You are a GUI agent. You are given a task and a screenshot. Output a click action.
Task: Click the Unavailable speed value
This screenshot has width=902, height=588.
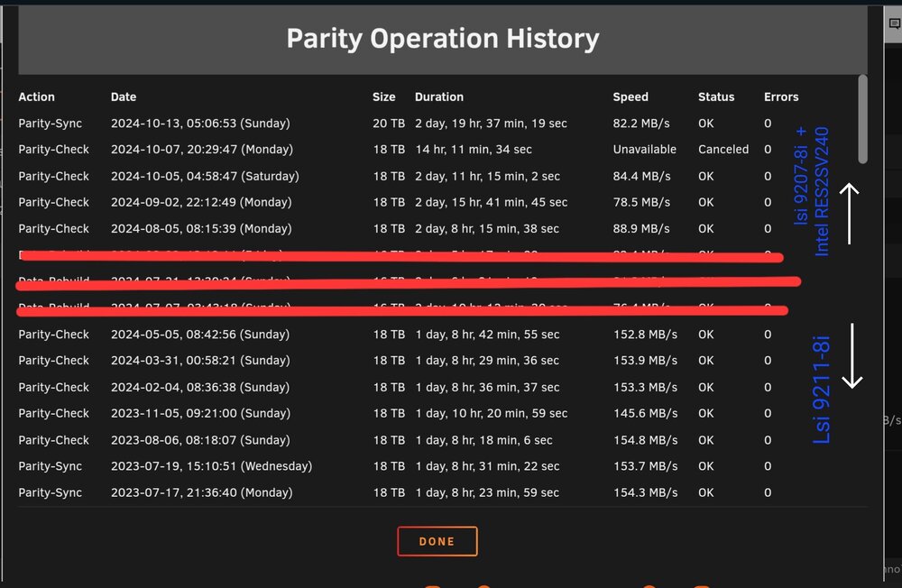pos(645,149)
